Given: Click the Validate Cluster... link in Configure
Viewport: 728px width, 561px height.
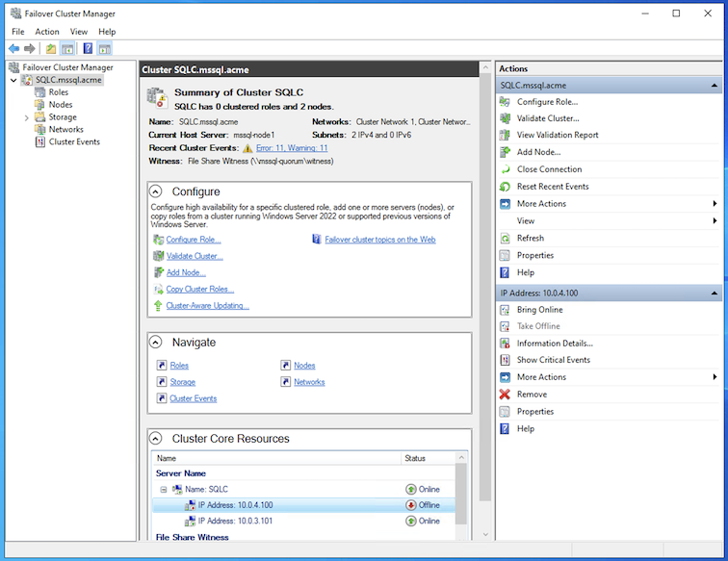Looking at the screenshot, I should [x=195, y=256].
